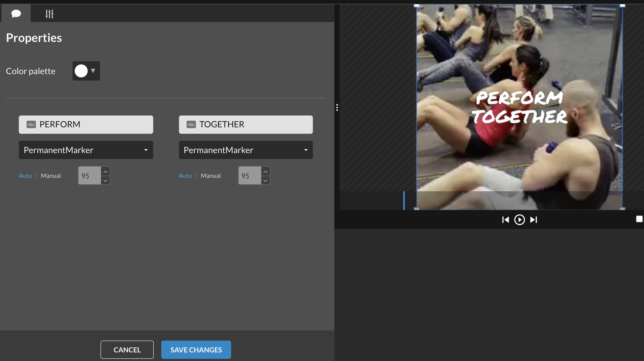This screenshot has height=361, width=644.
Task: Click the white color swatch circle
Action: (x=81, y=71)
